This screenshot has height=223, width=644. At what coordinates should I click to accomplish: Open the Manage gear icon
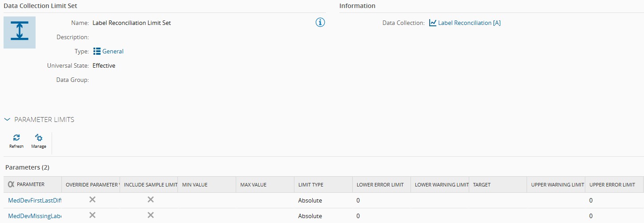click(39, 138)
